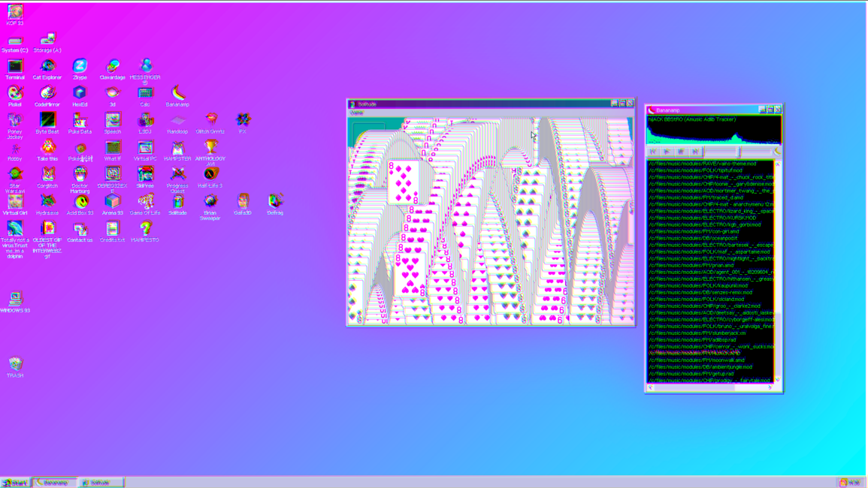Select the Half-Life 3 desktop icon
The height and width of the screenshot is (488, 868).
tap(210, 176)
